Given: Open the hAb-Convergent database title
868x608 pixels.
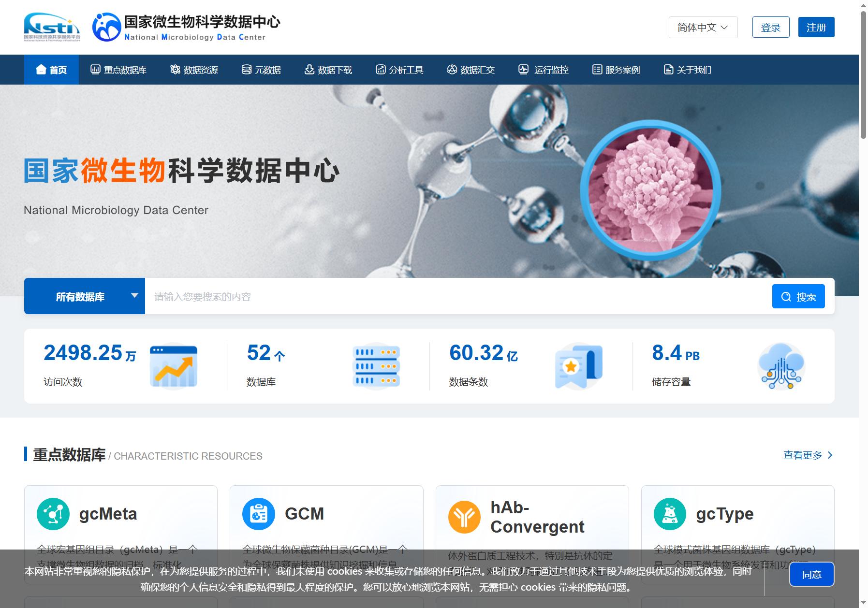Looking at the screenshot, I should [x=537, y=517].
